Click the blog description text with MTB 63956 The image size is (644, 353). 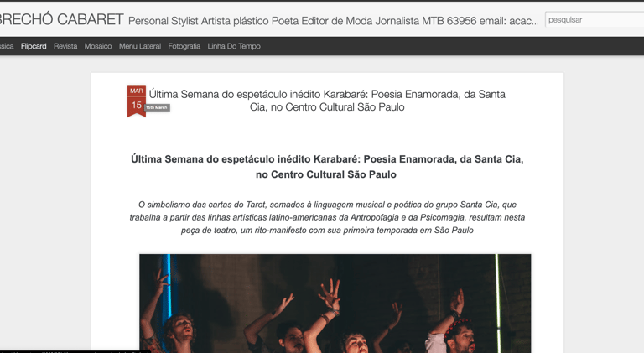pyautogui.click(x=333, y=21)
